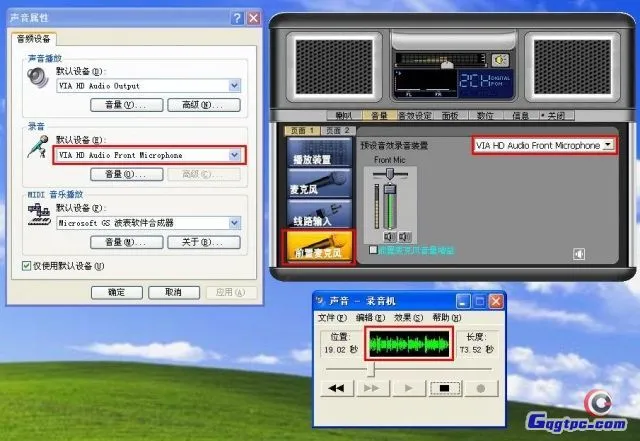Image resolution: width=640 pixels, height=441 pixels.
Task: Click 高级(N) button under 声音播放
Action: 204,105
